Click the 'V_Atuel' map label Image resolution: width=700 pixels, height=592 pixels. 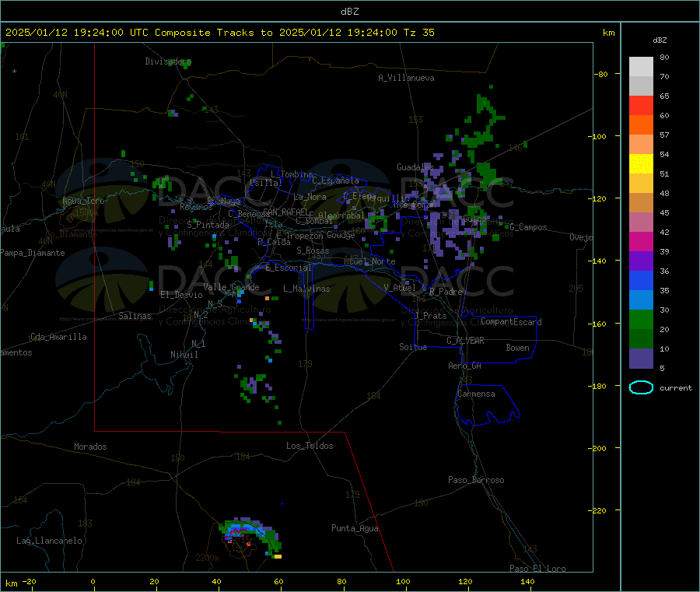[x=400, y=288]
